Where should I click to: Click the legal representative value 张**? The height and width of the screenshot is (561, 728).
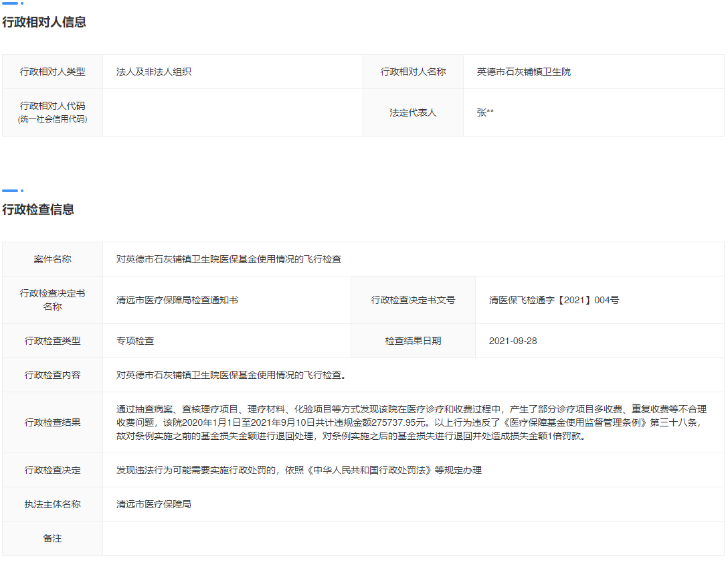coord(485,112)
